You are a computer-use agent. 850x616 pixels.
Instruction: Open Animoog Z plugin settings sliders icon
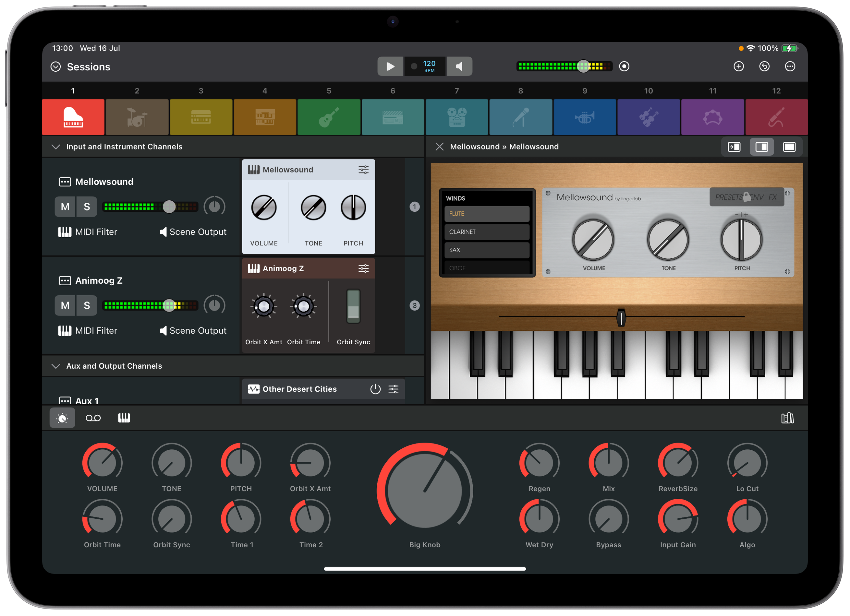(x=363, y=268)
